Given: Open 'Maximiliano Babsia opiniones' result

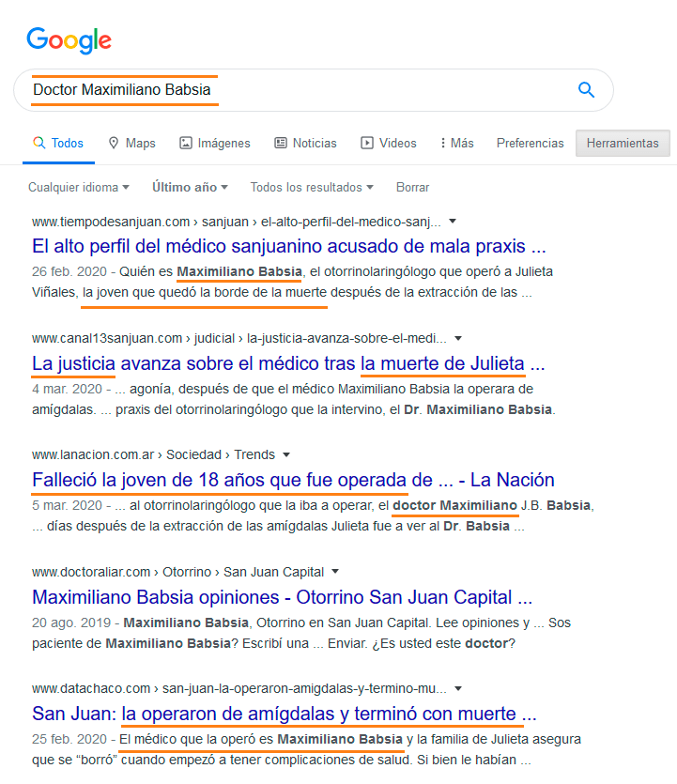Looking at the screenshot, I should click(x=283, y=597).
